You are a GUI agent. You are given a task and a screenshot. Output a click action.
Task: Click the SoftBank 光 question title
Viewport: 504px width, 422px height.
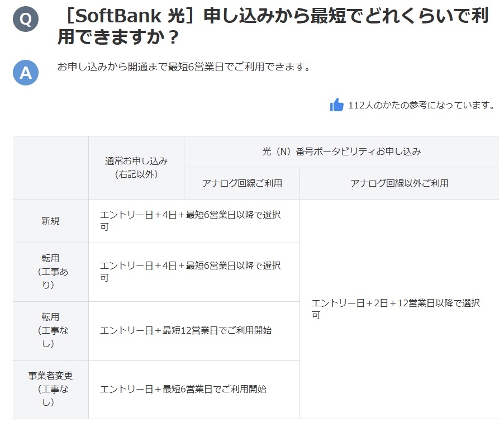[273, 26]
